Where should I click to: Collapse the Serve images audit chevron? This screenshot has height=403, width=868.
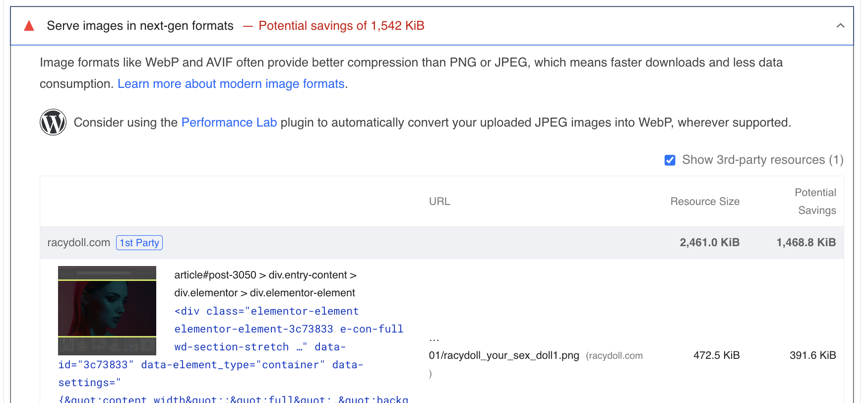coord(840,26)
